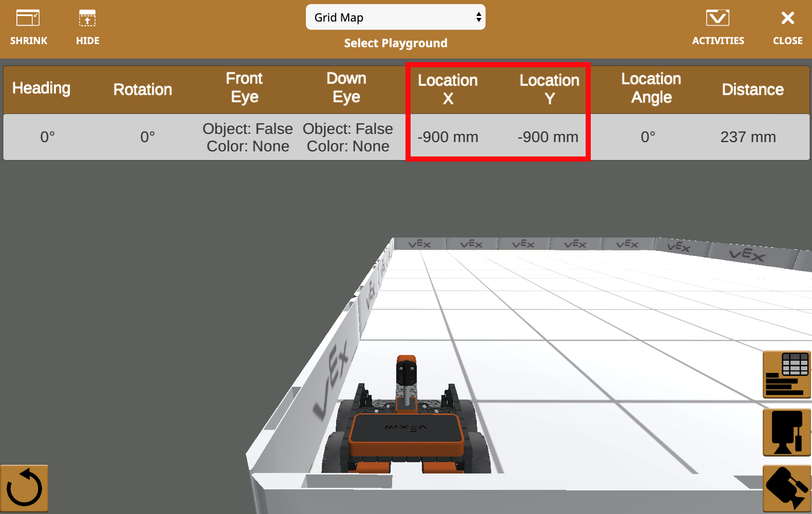Screen dimensions: 812x514
Task: Click the Rotation column header
Action: tap(143, 90)
